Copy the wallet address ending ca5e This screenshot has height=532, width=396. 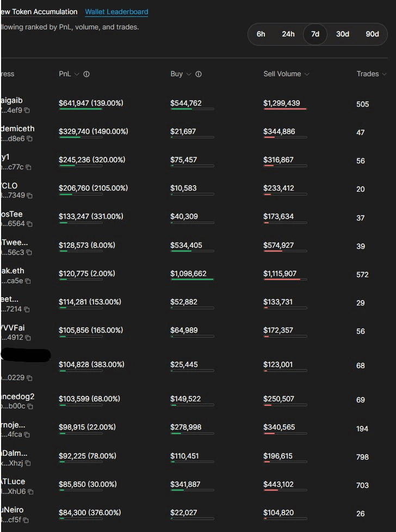(x=28, y=282)
